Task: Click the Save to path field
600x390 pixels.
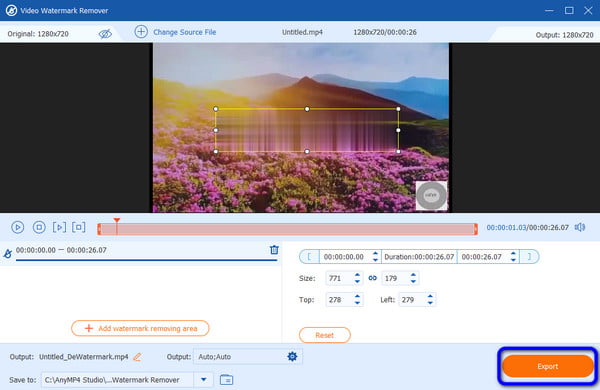Action: (x=117, y=380)
